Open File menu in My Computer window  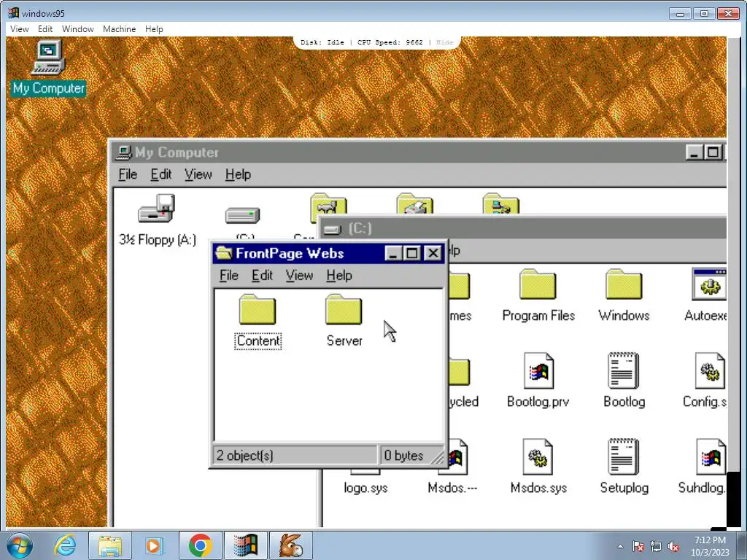(128, 174)
